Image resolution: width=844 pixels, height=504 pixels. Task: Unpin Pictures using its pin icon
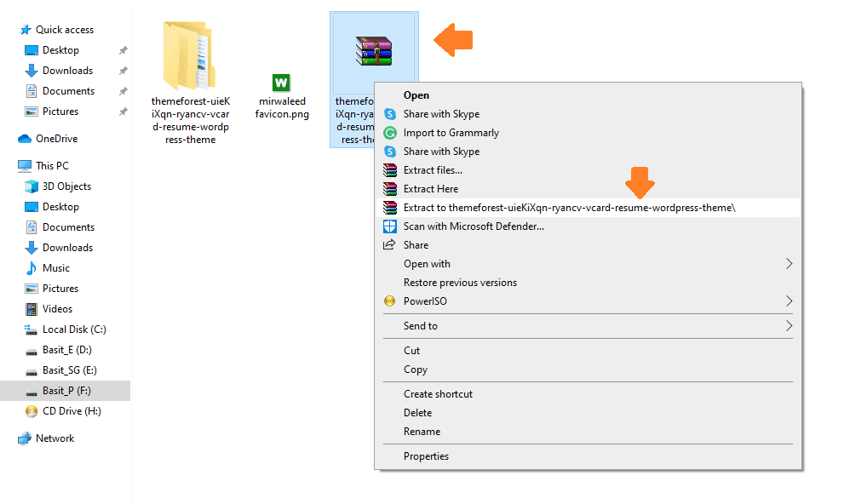(x=123, y=112)
